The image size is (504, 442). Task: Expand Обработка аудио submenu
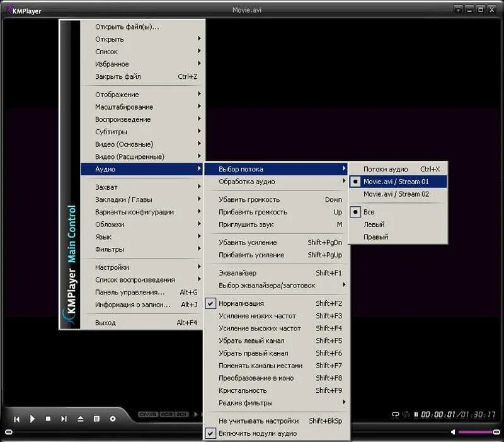277,182
